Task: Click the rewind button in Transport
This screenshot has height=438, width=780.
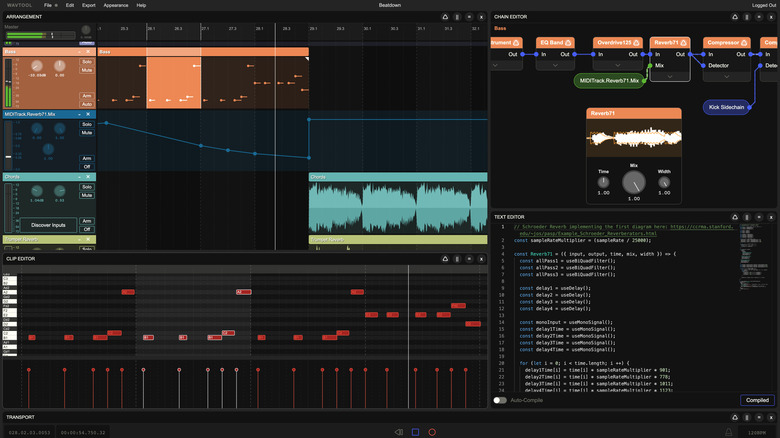Action: (x=398, y=432)
